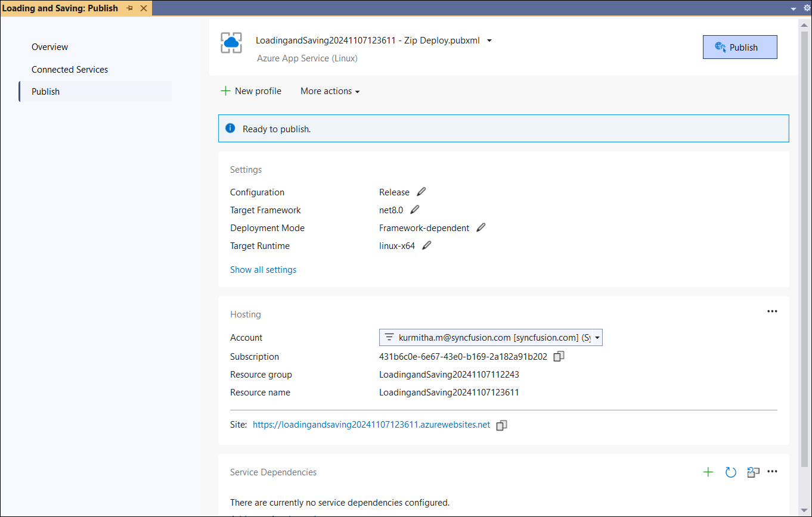The image size is (812, 517).
Task: Edit Deployment Mode Framework-dependent pencil icon
Action: pyautogui.click(x=481, y=228)
